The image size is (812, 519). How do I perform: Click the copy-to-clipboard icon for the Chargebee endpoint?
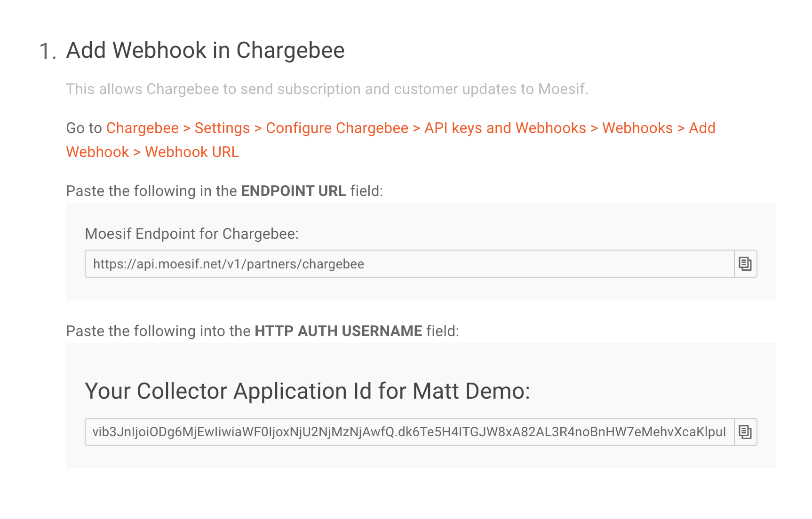(x=746, y=264)
